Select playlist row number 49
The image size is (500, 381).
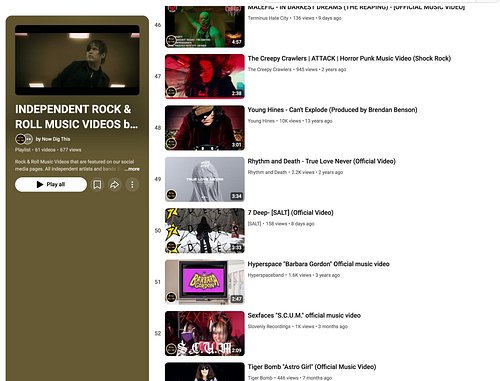coord(158,179)
